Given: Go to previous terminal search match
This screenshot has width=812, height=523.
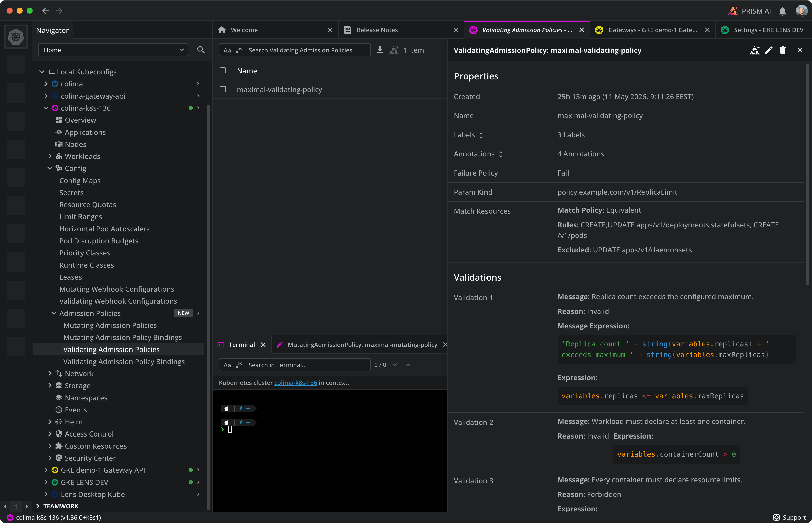Looking at the screenshot, I should (x=408, y=365).
